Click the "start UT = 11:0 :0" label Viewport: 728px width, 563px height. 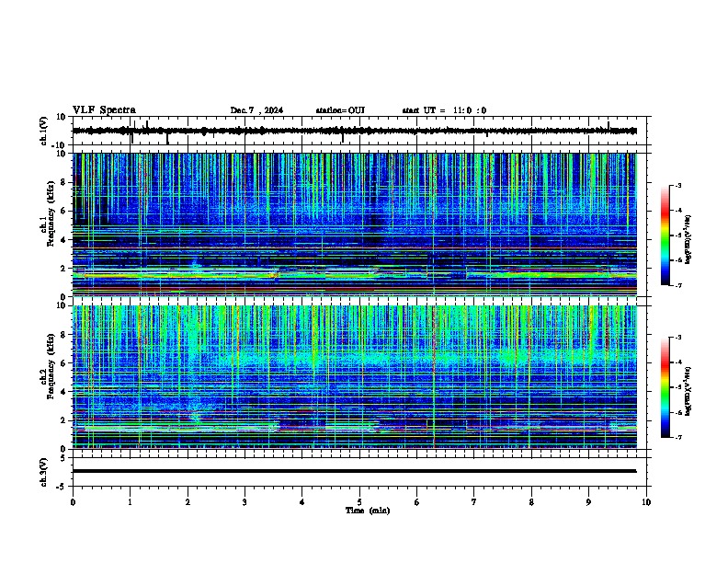[x=444, y=110]
